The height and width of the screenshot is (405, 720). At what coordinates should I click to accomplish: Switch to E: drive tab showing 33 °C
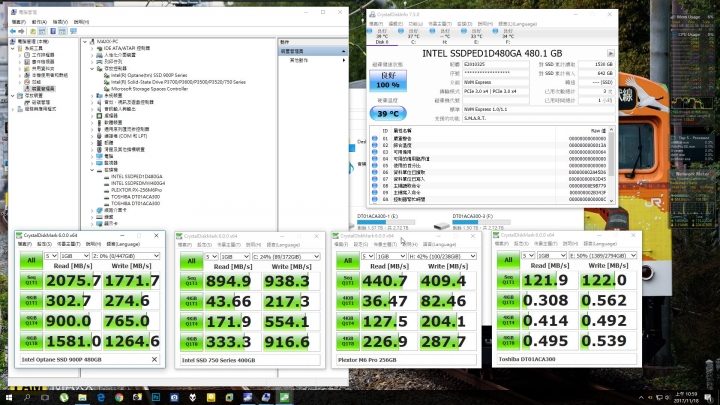(x=476, y=36)
